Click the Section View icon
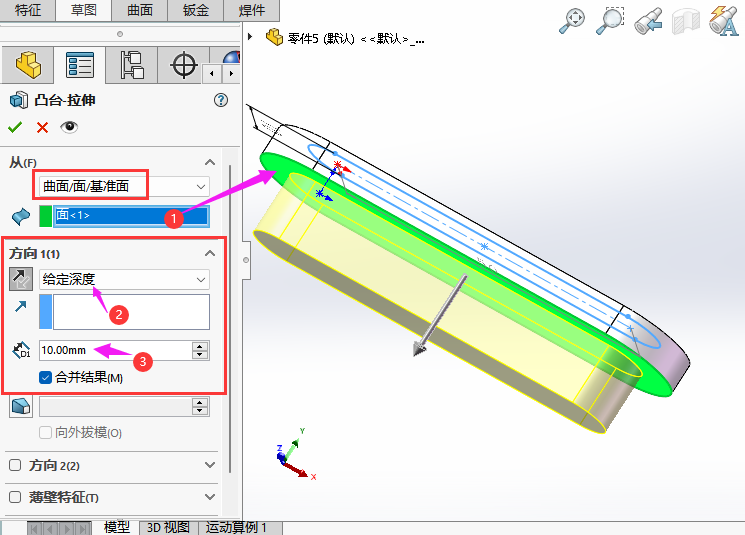 [686, 21]
